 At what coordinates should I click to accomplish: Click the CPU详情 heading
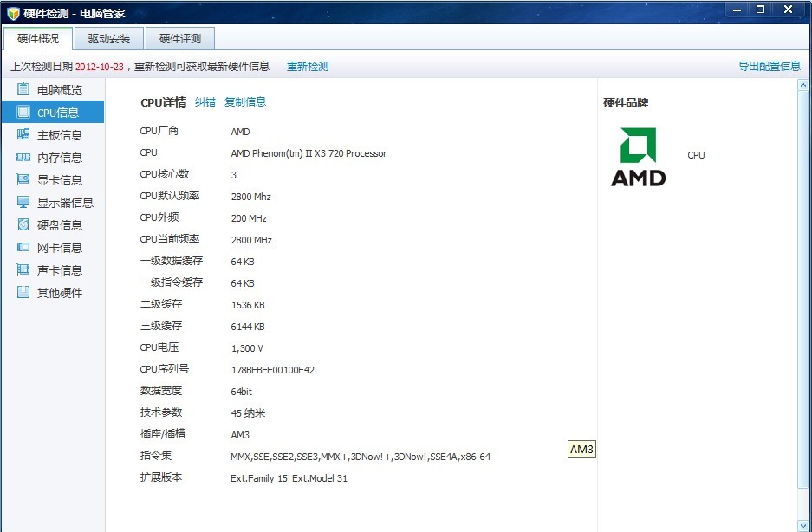(164, 102)
